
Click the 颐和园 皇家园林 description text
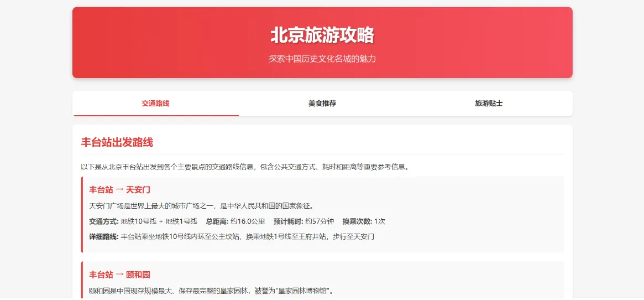pos(211,291)
